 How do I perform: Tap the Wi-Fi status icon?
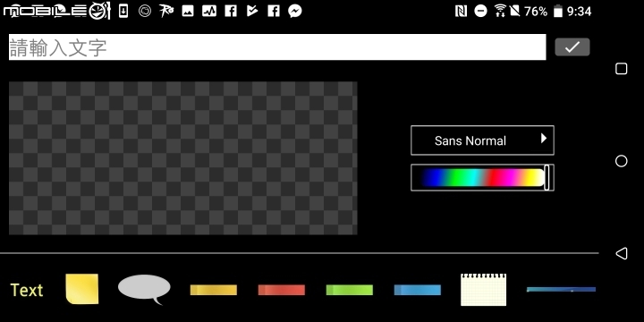click(x=500, y=11)
